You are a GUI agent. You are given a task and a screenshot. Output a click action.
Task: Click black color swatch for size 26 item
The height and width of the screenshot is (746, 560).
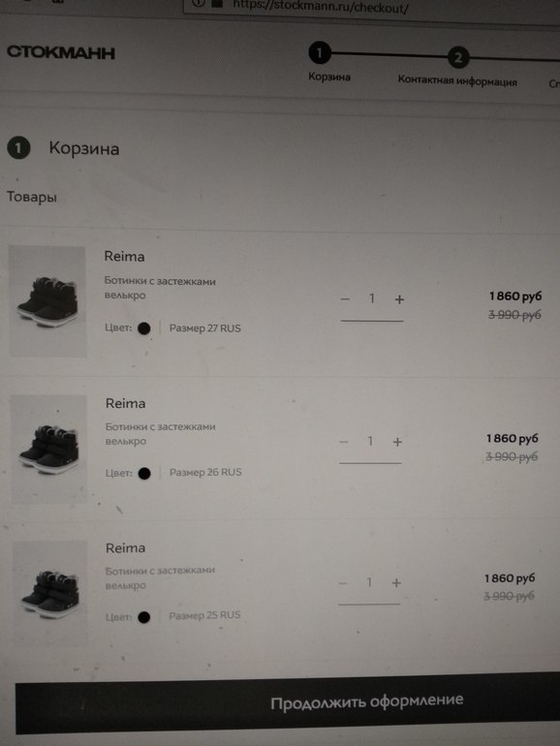(x=144, y=474)
